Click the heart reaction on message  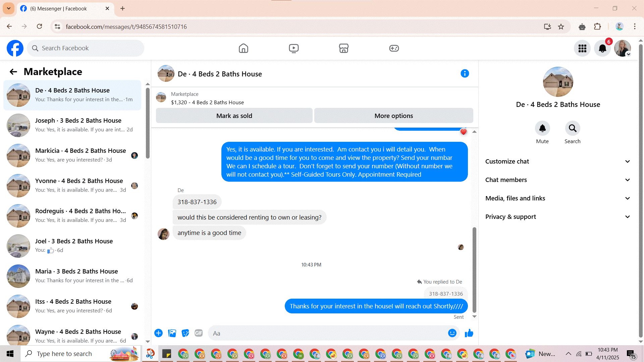coord(464,132)
